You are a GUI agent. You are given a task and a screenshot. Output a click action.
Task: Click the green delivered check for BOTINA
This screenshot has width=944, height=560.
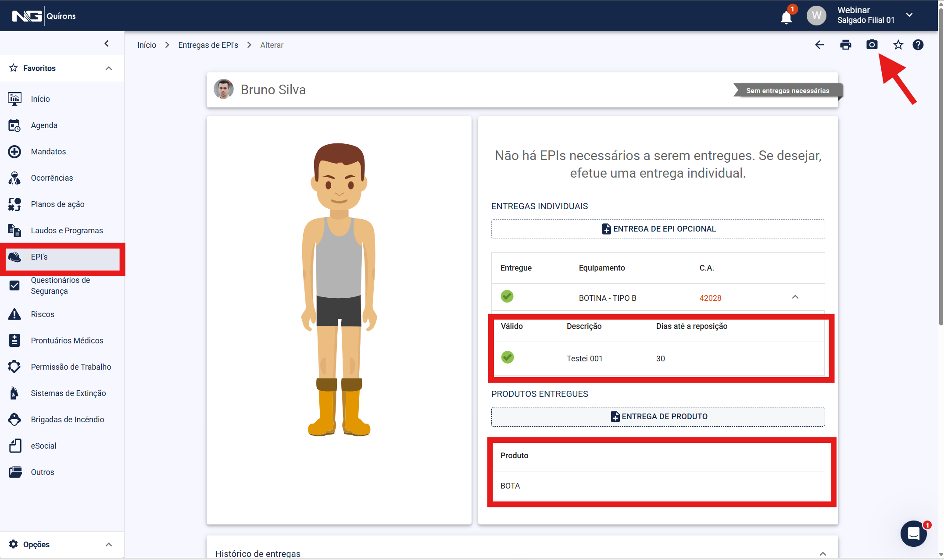point(507,296)
